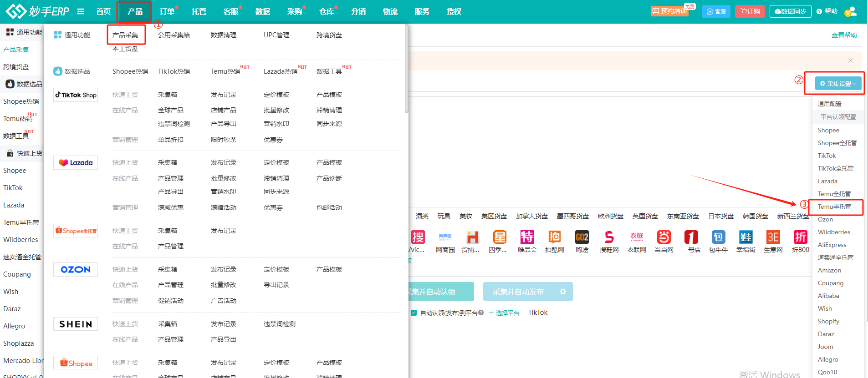The image size is (868, 378).
Task: Click the 数据同步 button
Action: (x=790, y=11)
